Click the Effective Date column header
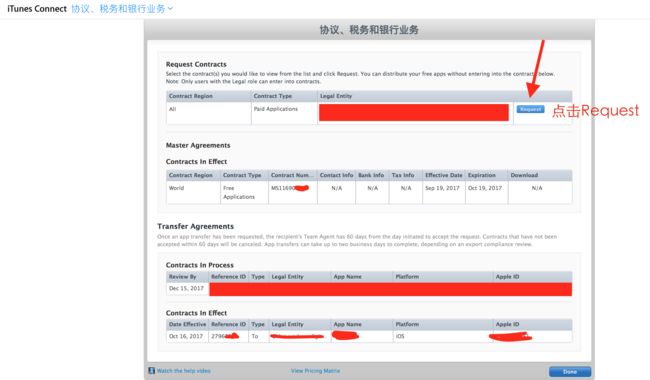 pos(444,175)
